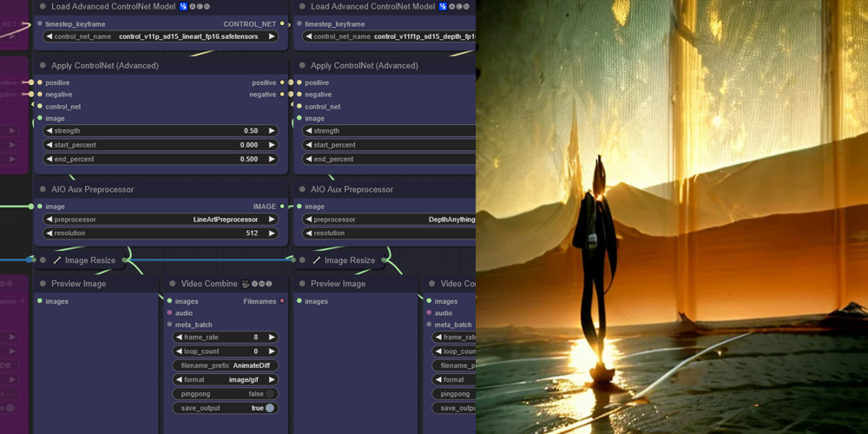The image size is (868, 434).
Task: Open the format dropdown set to image/gif
Action: [x=226, y=380]
